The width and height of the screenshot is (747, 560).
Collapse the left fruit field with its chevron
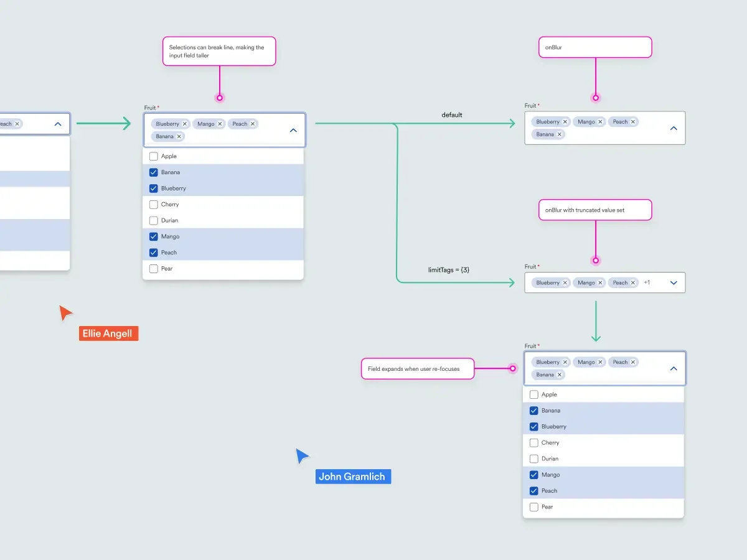pos(293,130)
